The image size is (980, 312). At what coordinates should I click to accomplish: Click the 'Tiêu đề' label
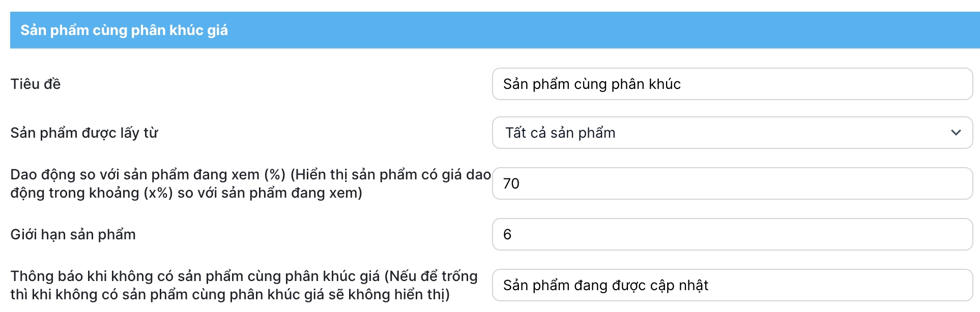(36, 84)
